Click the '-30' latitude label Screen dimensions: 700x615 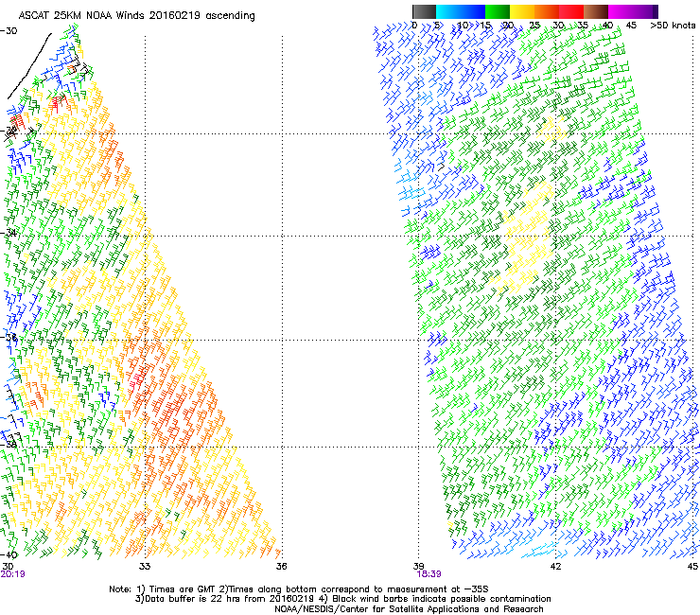9,31
